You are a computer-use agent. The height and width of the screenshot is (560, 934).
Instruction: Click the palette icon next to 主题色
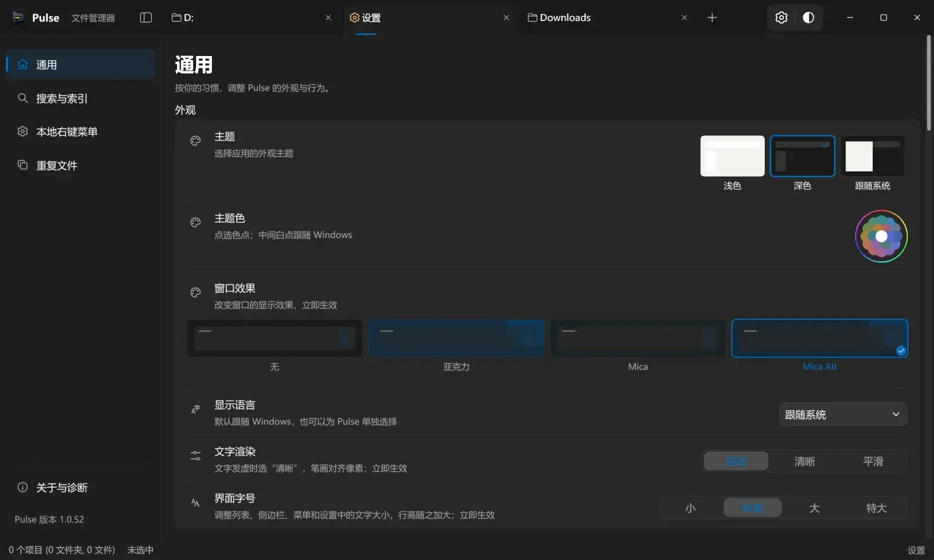(x=196, y=222)
